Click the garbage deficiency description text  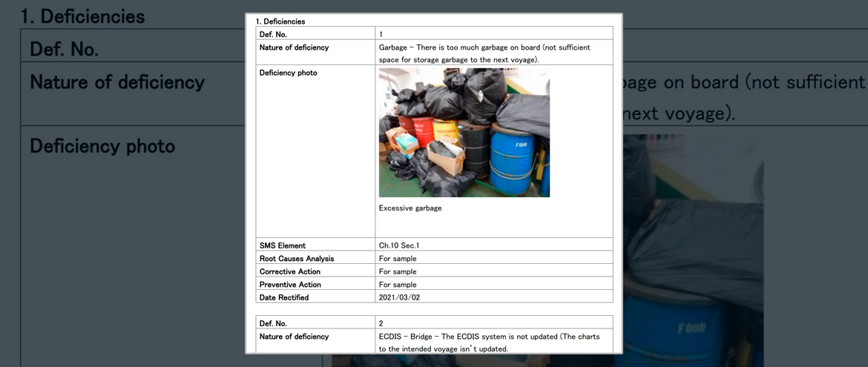click(x=485, y=53)
